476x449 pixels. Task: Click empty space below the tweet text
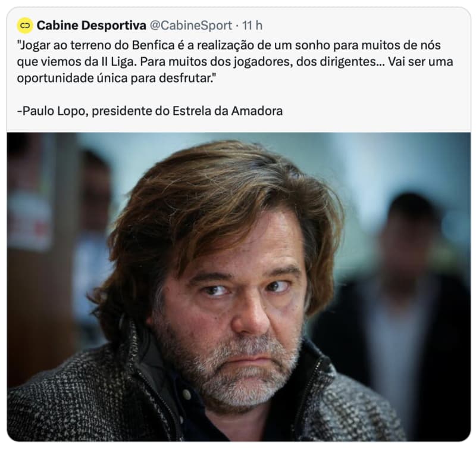coord(239,95)
